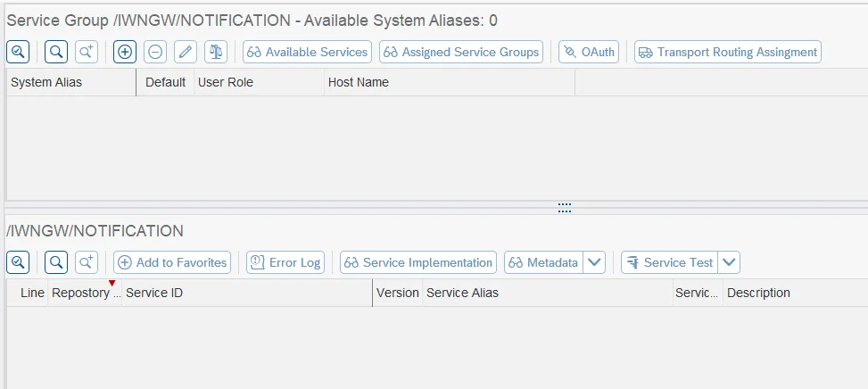Screen dimensions: 868x389
Task: Open Transport Routing Assingment
Action: point(727,52)
